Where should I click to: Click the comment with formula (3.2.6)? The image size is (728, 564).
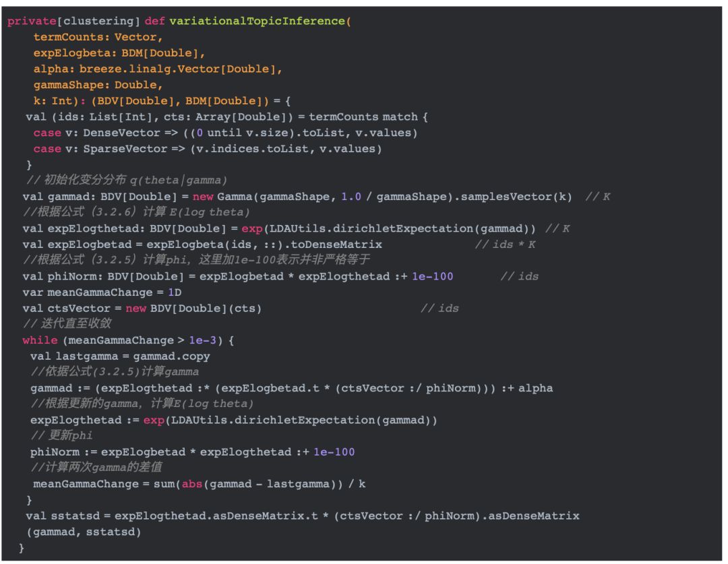pos(136,212)
